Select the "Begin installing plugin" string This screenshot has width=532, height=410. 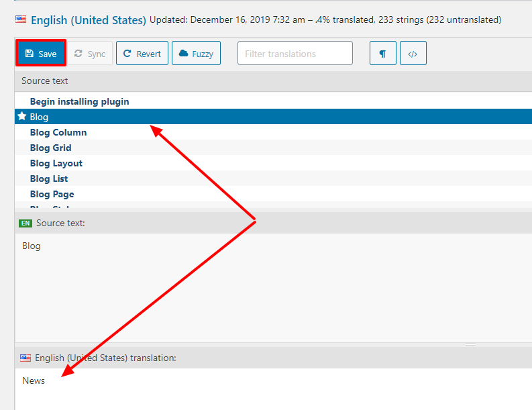click(x=79, y=101)
